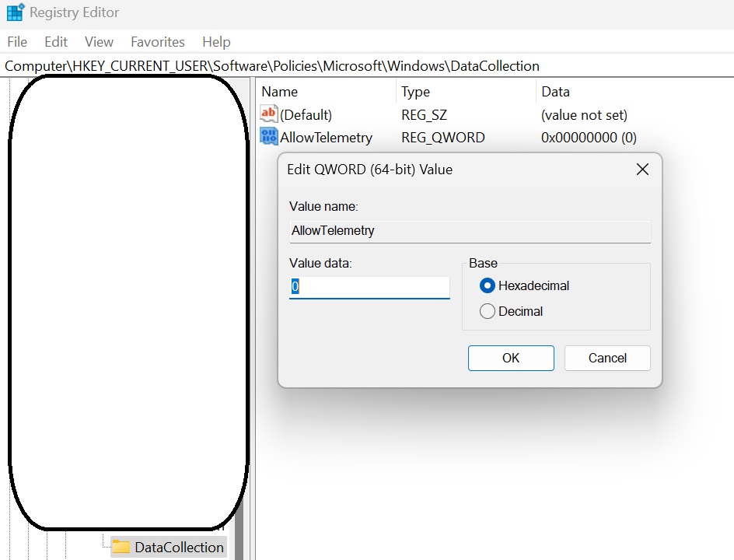The width and height of the screenshot is (734, 560).
Task: Open the File menu
Action: click(17, 42)
